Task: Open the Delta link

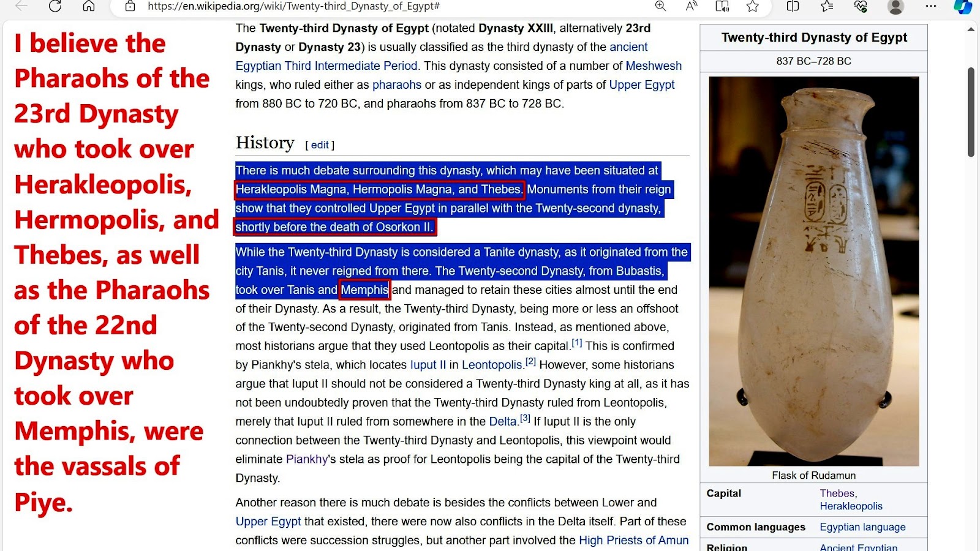Action: (503, 422)
